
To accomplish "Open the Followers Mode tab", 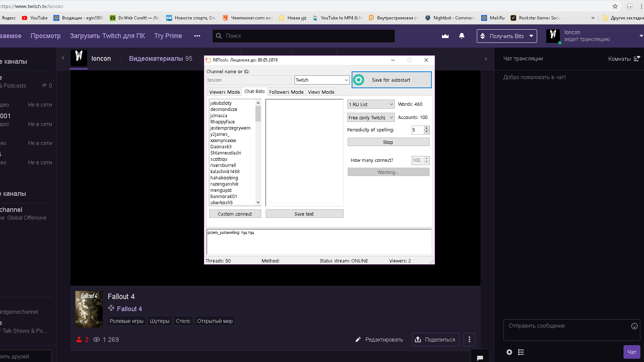I will tap(286, 92).
